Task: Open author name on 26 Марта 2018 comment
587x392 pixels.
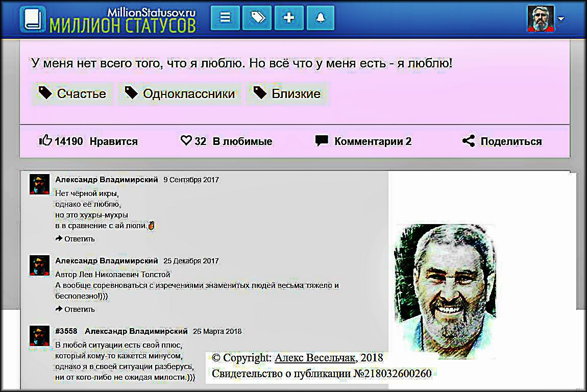Action: tap(136, 331)
